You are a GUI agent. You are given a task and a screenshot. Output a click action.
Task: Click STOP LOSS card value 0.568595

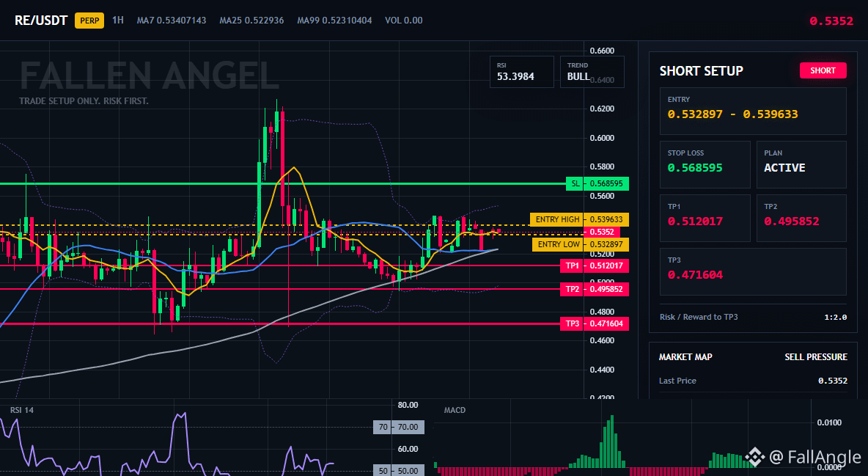coord(695,168)
